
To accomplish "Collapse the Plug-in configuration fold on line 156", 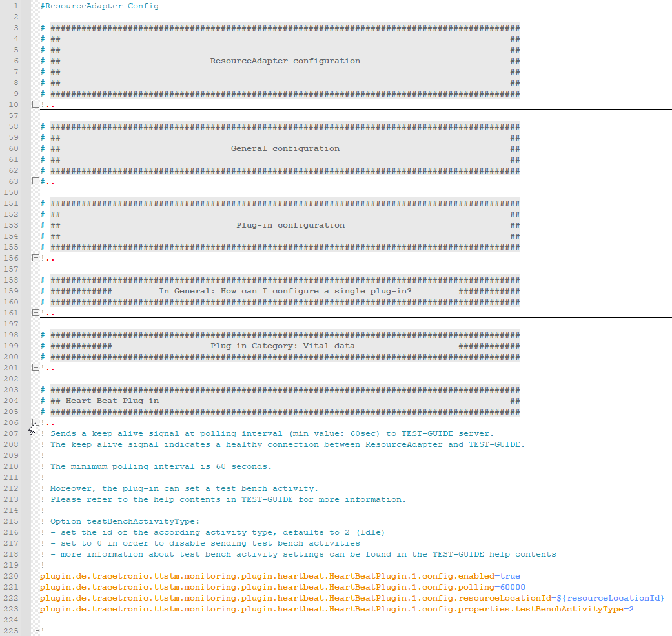I will (35, 258).
